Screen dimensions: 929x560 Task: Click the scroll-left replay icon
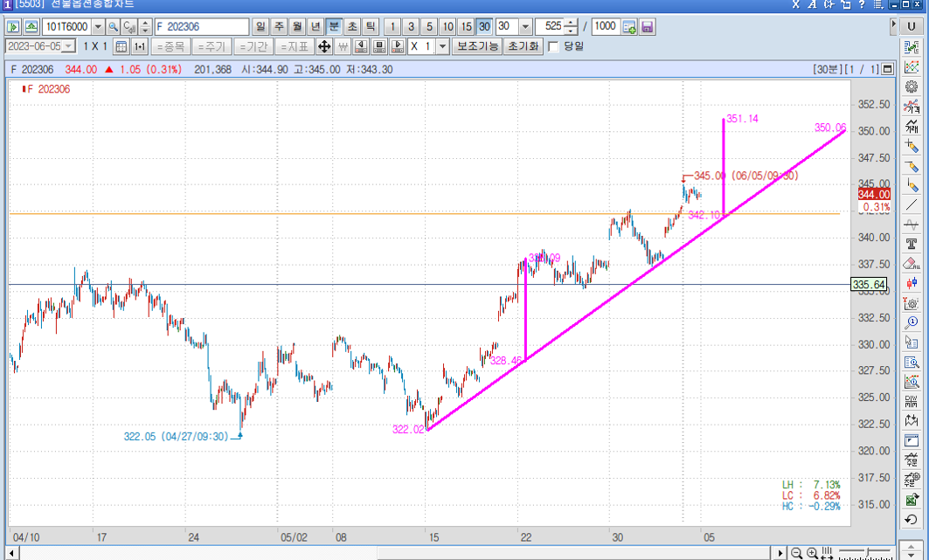(x=361, y=46)
